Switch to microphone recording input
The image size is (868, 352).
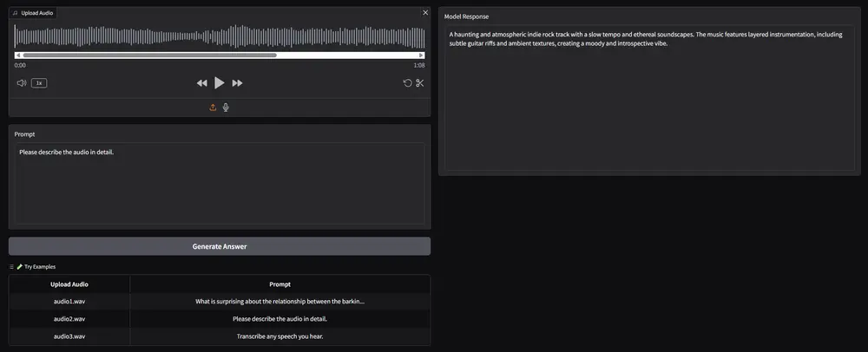click(x=226, y=108)
